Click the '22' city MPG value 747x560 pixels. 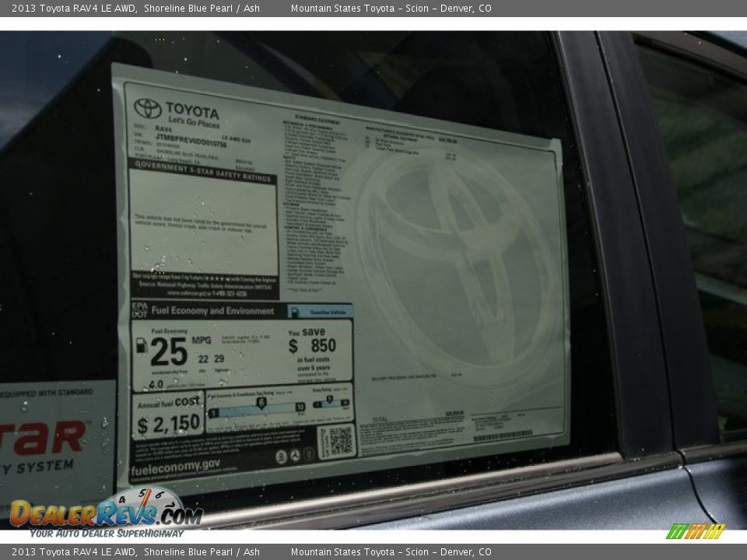203,359
